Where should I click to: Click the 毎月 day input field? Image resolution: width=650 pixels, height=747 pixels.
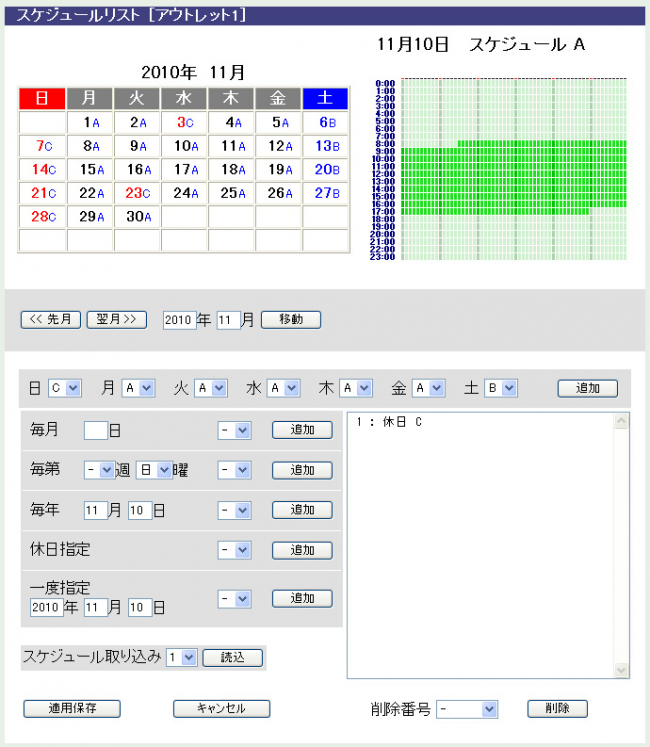click(95, 430)
